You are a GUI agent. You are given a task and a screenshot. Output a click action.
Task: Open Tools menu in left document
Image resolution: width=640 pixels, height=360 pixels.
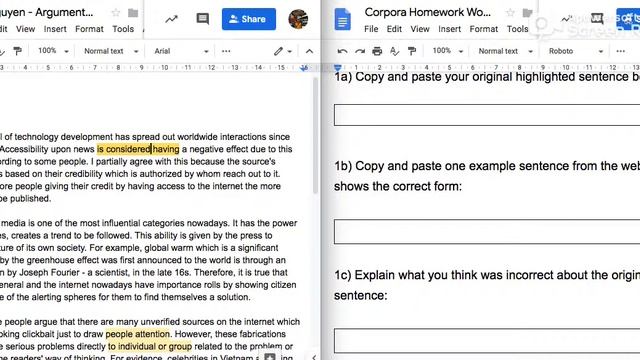123,29
